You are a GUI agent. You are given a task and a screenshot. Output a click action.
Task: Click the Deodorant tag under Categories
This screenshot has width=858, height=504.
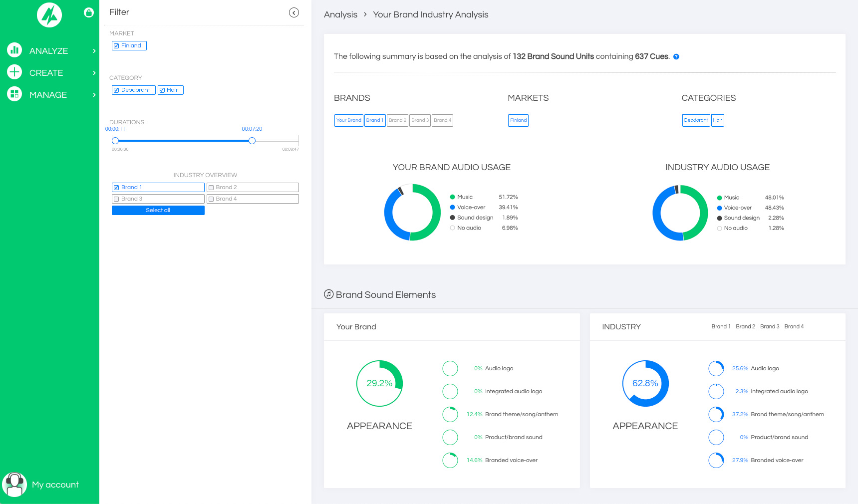696,120
